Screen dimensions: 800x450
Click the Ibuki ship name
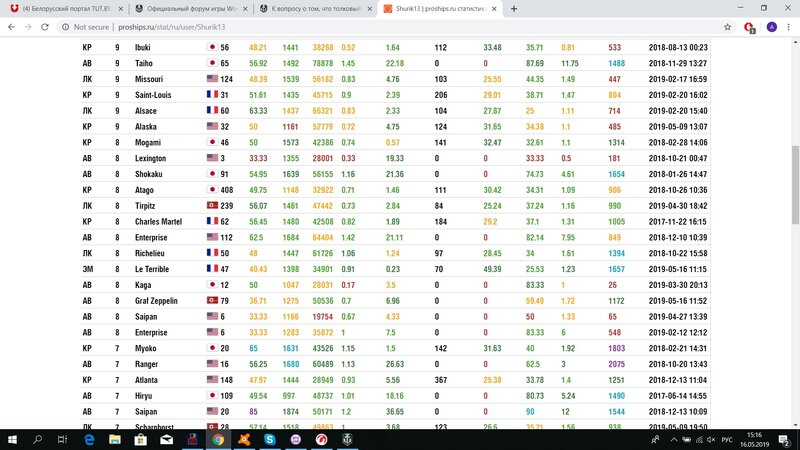142,47
